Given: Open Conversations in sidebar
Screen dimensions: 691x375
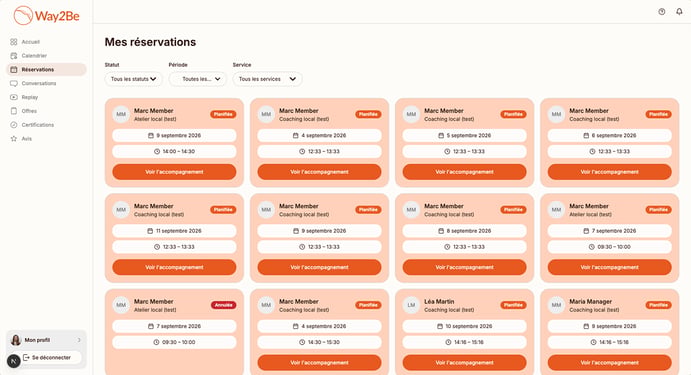Looking at the screenshot, I should 46,83.
